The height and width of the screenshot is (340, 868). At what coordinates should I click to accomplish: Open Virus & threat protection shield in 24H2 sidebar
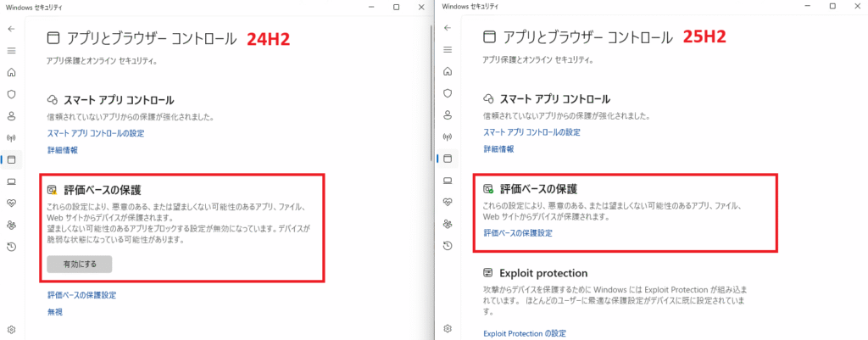pos(11,93)
